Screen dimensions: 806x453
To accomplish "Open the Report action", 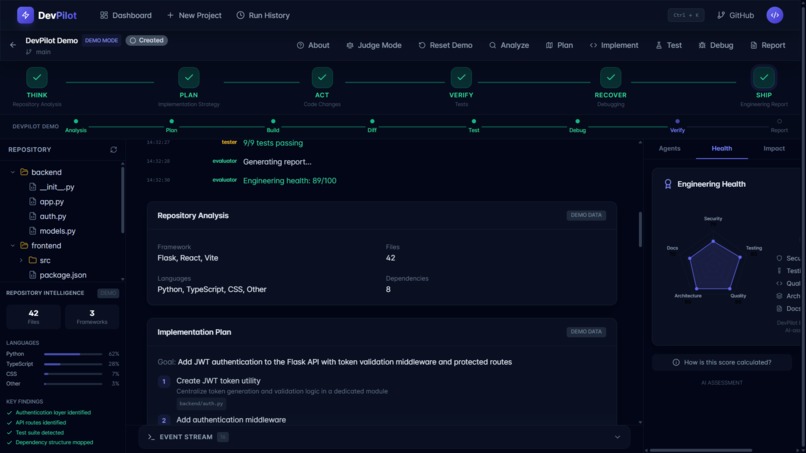I will click(767, 45).
